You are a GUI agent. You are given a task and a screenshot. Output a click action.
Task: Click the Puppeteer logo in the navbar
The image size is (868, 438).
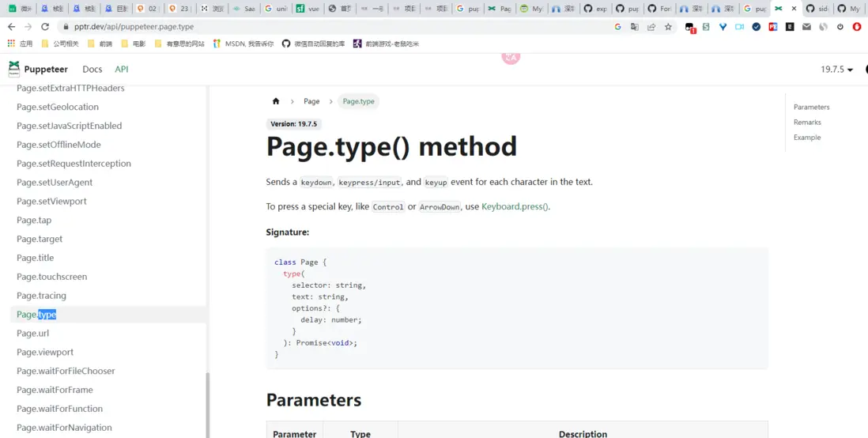tap(14, 69)
